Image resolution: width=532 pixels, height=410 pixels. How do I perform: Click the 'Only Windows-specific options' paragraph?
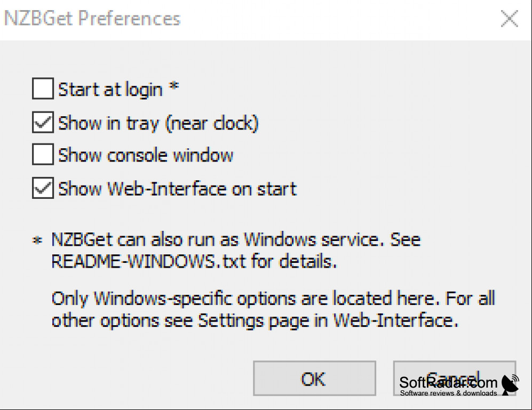click(273, 309)
